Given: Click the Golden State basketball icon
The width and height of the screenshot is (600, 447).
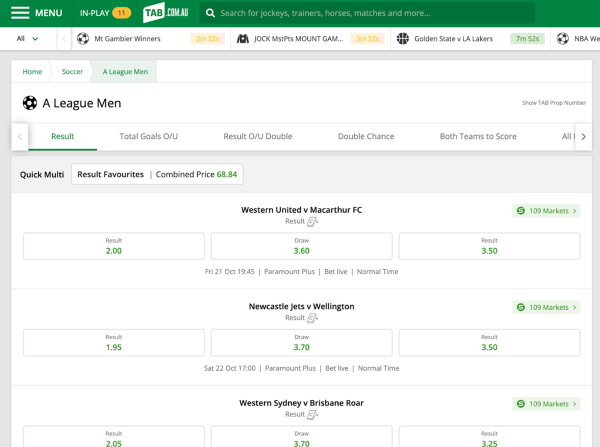Looking at the screenshot, I should 403,39.
